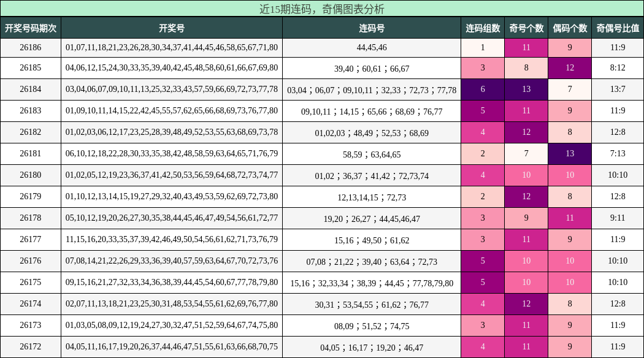Click the odd count 13 cell in row 26184
The width and height of the screenshot is (644, 358).
click(526, 89)
